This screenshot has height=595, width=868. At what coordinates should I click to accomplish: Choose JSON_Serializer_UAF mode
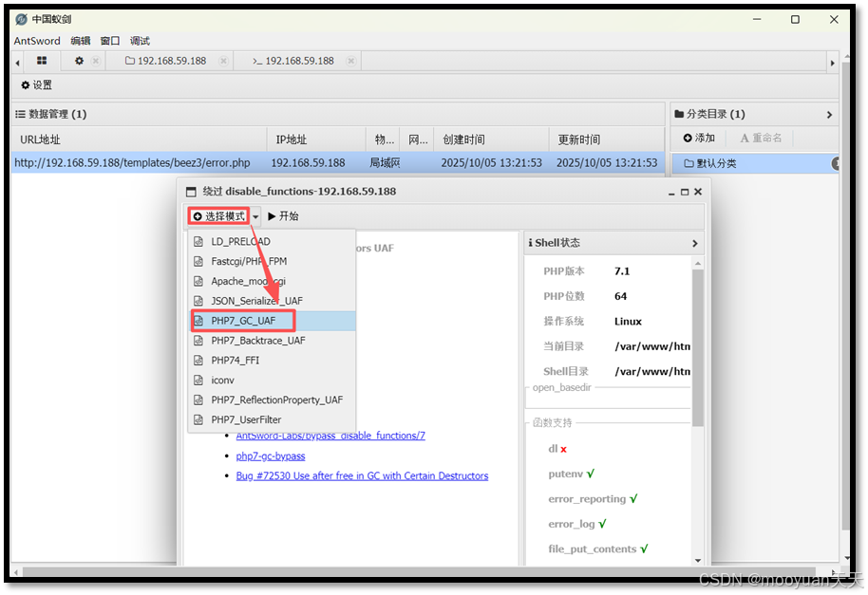(x=273, y=301)
